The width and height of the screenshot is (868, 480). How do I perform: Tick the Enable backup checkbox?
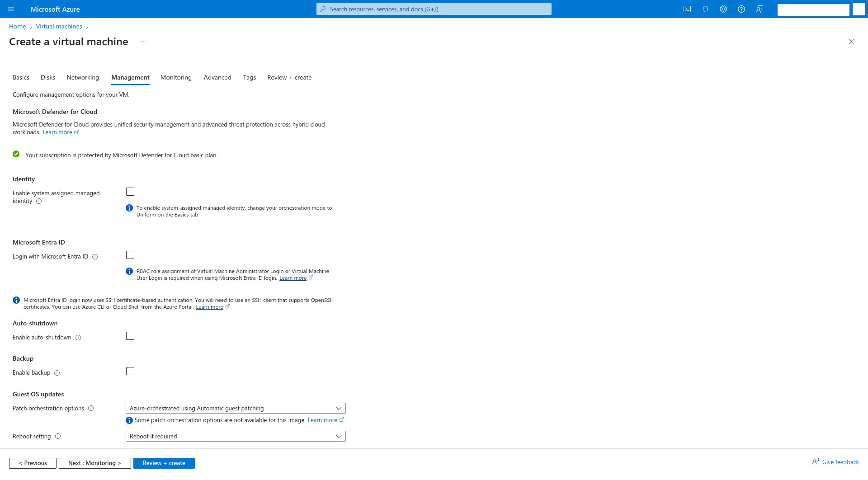coord(130,371)
